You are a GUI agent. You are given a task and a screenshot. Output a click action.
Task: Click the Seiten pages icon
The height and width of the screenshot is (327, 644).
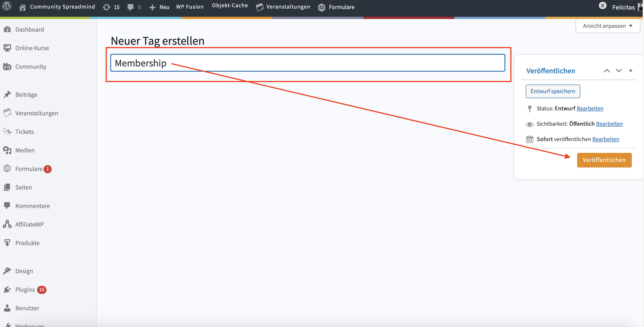[7, 187]
